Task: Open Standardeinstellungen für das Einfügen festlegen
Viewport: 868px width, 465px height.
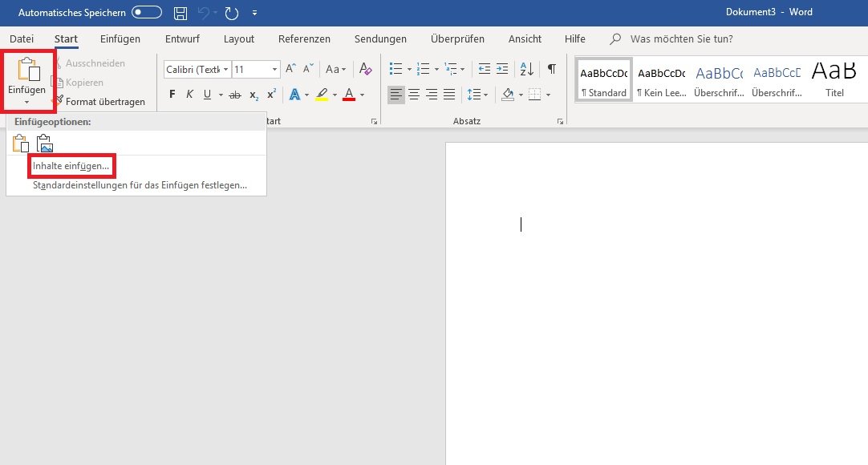Action: [140, 185]
